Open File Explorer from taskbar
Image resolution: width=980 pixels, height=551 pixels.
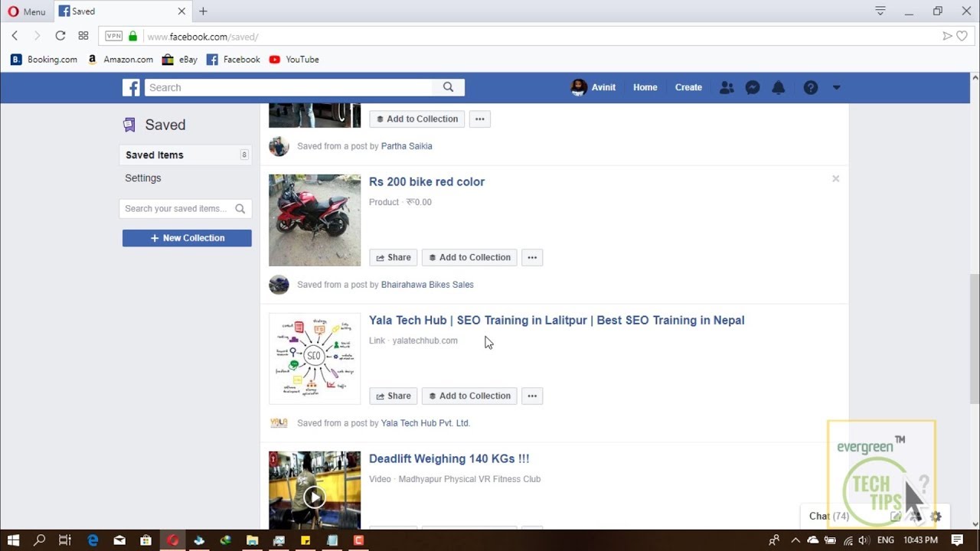(252, 540)
